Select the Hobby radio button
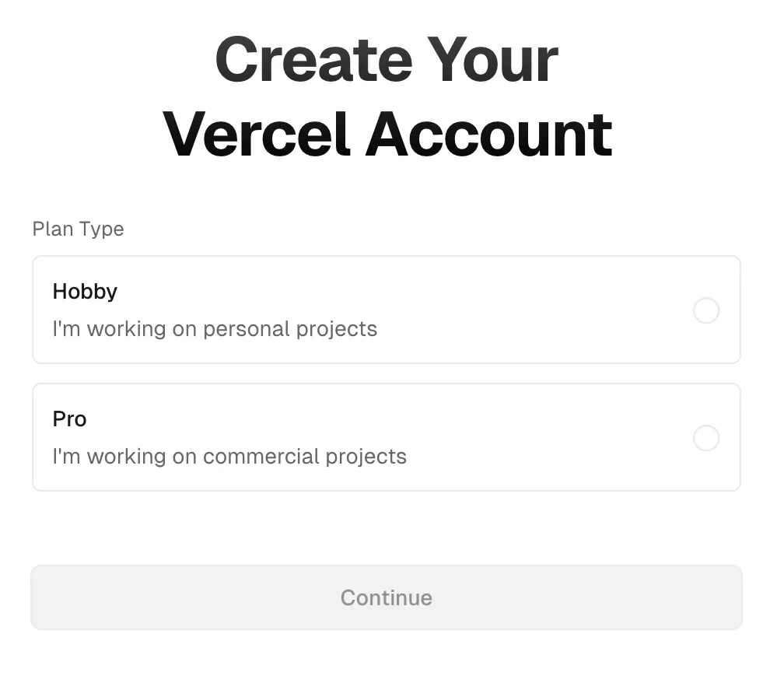Viewport: 784px width, 683px height. [x=705, y=310]
